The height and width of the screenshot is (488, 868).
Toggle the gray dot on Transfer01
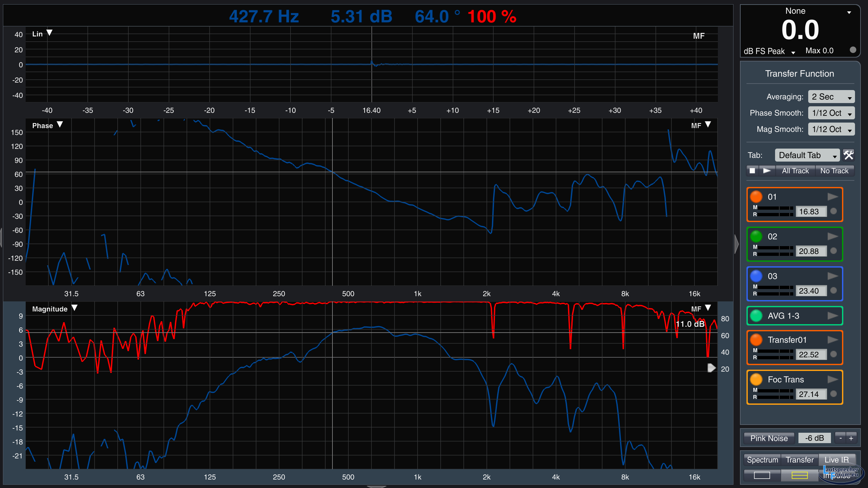point(834,354)
